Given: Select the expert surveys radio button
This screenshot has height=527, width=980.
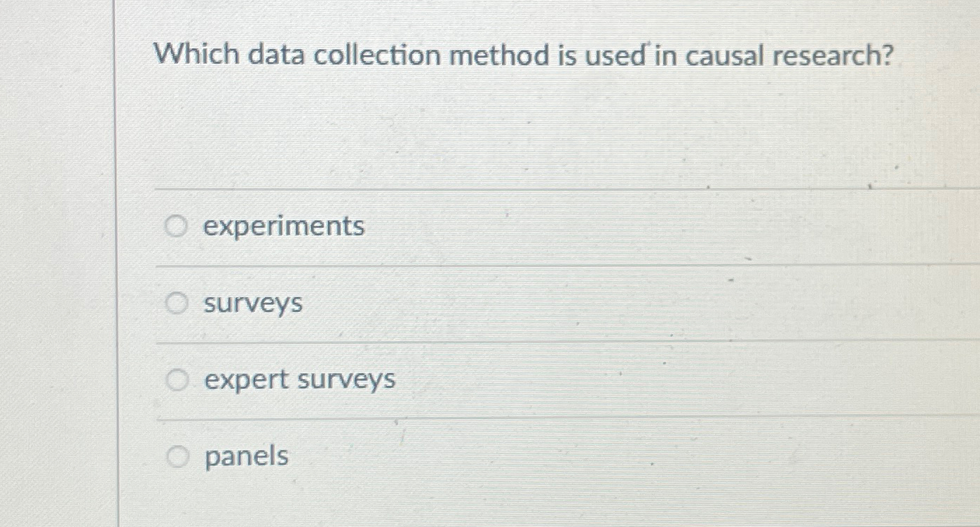Looking at the screenshot, I should pyautogui.click(x=176, y=378).
